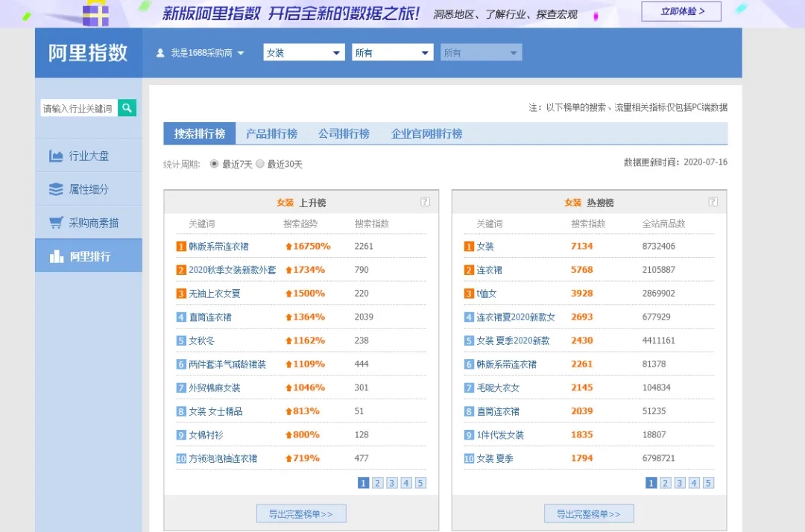Go to page 1 of 上升榜
Viewport: 805px width, 532px height.
363,483
